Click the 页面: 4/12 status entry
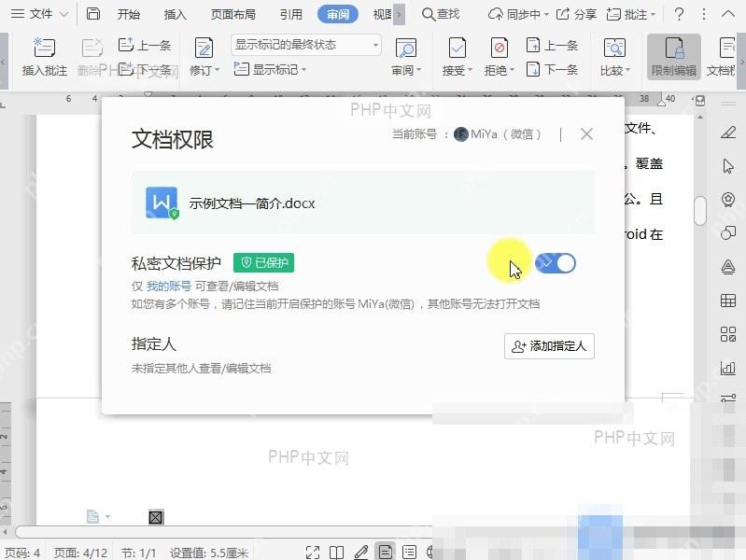 [80, 553]
